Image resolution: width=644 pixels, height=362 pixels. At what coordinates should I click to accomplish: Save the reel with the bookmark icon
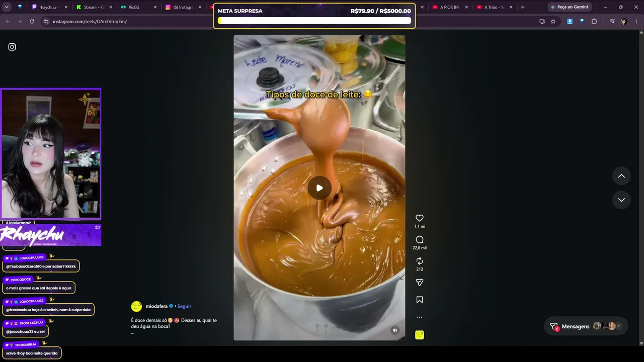tap(420, 300)
